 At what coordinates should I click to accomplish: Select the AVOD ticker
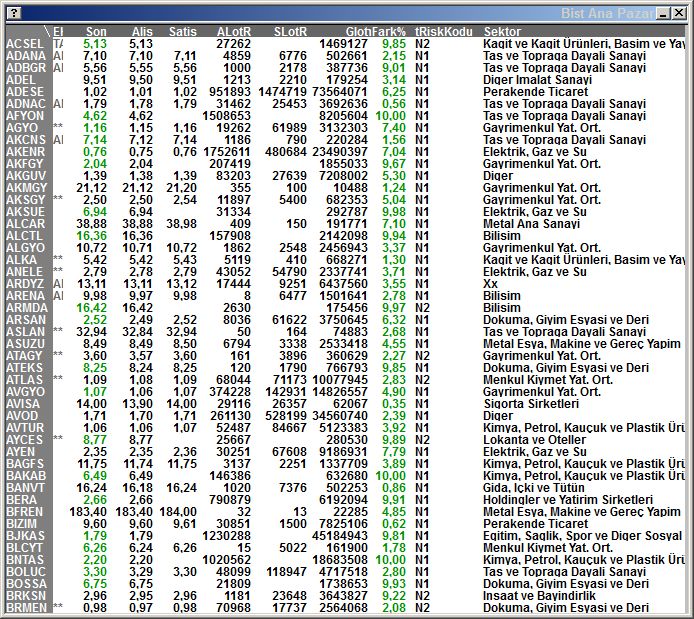pyautogui.click(x=22, y=415)
